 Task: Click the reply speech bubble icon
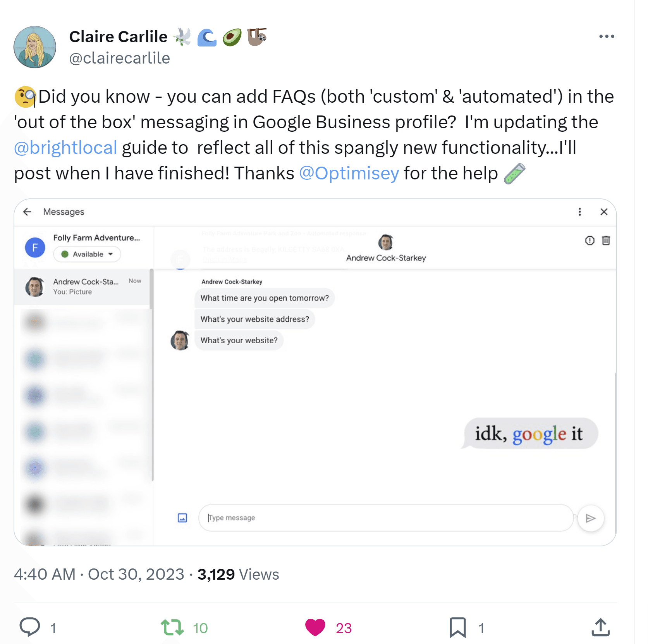30,627
